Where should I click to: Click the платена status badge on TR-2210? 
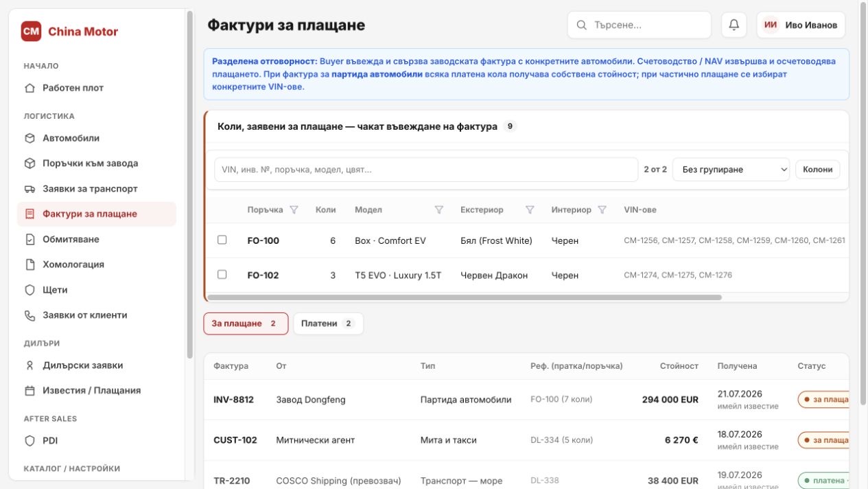(823, 481)
